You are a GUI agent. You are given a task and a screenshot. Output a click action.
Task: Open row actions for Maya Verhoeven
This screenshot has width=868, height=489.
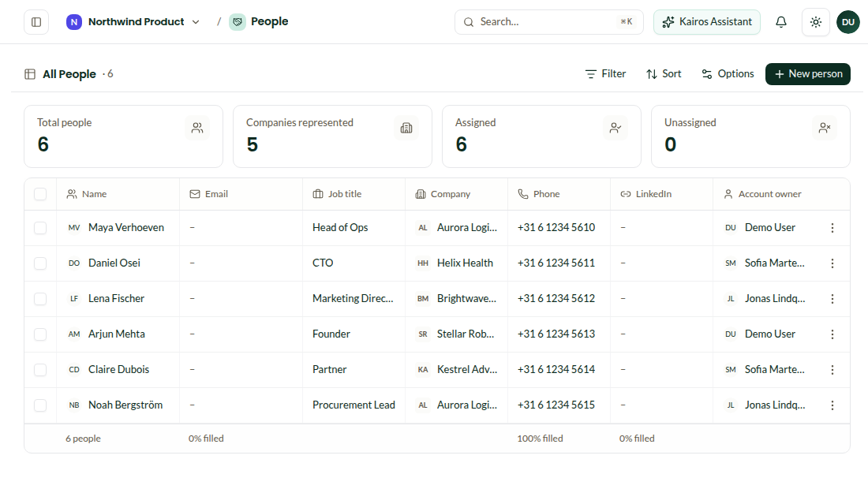pyautogui.click(x=832, y=228)
